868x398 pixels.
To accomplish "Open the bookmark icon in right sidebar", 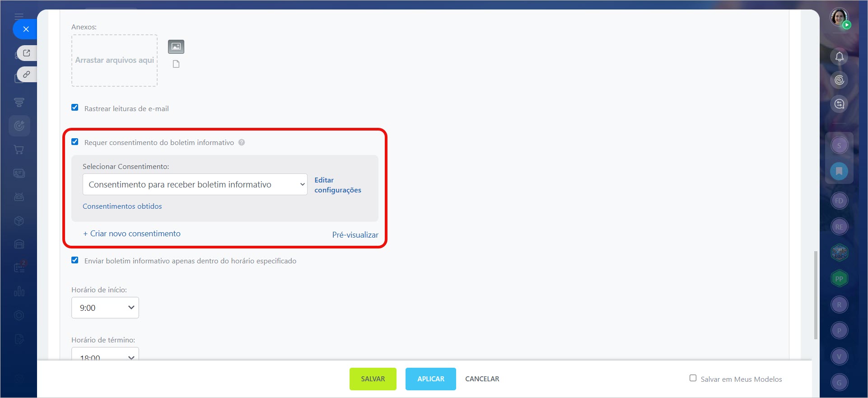I will coord(839,171).
